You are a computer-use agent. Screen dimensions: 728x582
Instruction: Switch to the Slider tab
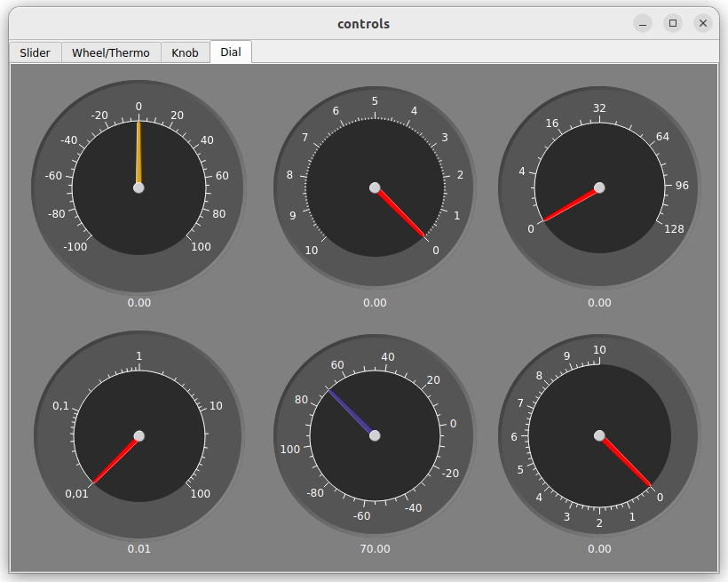(35, 52)
